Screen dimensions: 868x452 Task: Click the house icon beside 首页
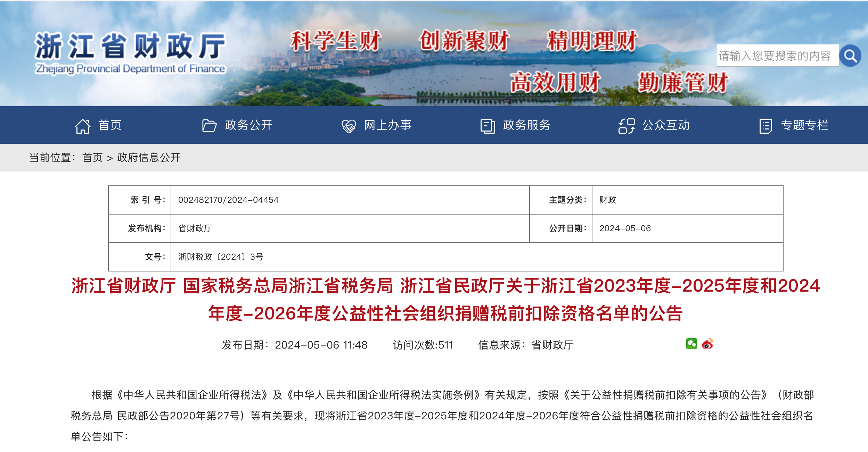coord(83,126)
